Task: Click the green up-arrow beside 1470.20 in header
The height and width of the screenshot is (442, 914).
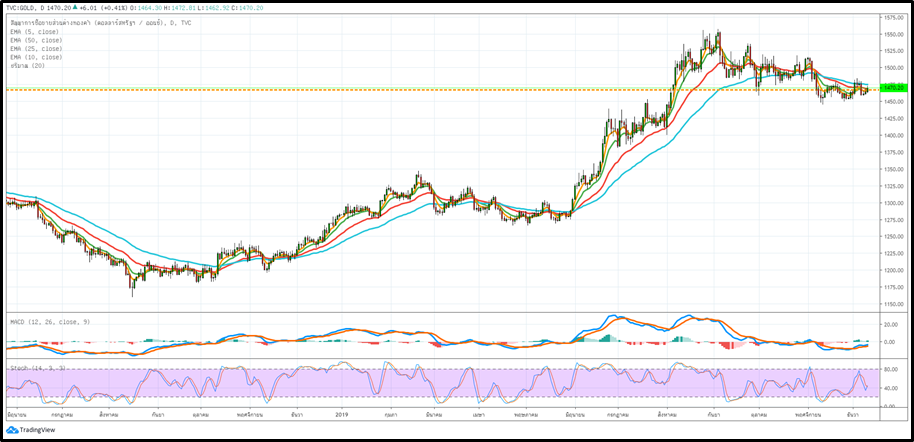Action: [x=75, y=10]
